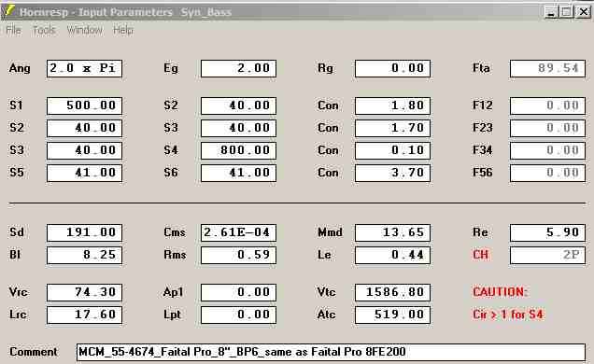Screen dimensions: 594x364
Task: Select the S5 field with 41.00
Action: pyautogui.click(x=84, y=173)
